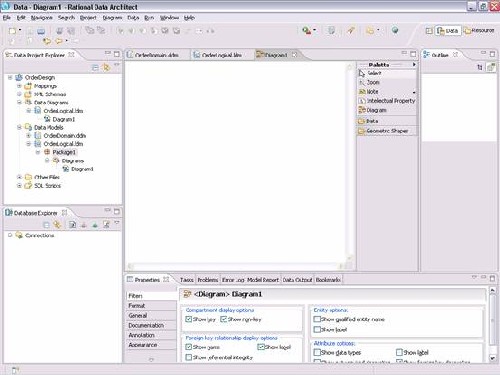Open the Window menu
The image size is (500, 375).
click(169, 18)
